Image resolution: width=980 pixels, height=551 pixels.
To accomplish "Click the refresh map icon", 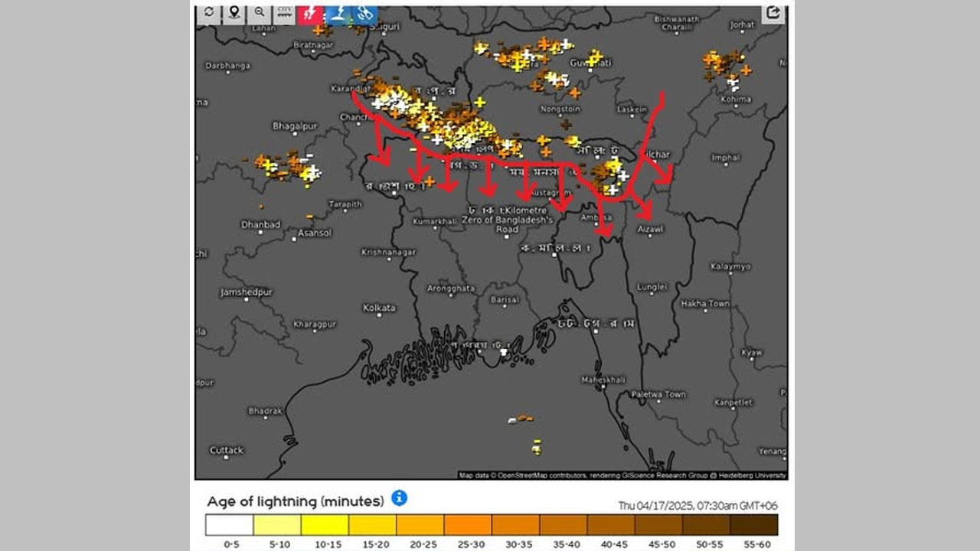I will (208, 13).
